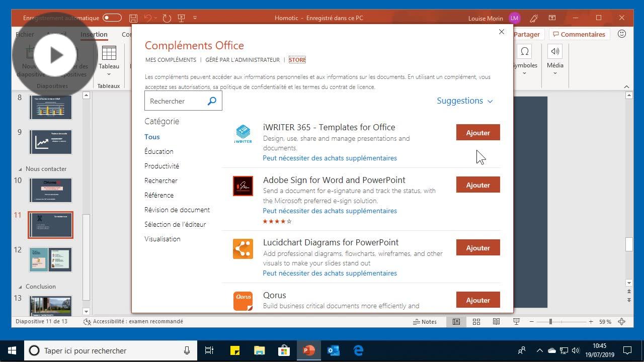The image size is (644, 362).
Task: Select slide 12 thumbnail in the panel
Action: click(x=50, y=259)
